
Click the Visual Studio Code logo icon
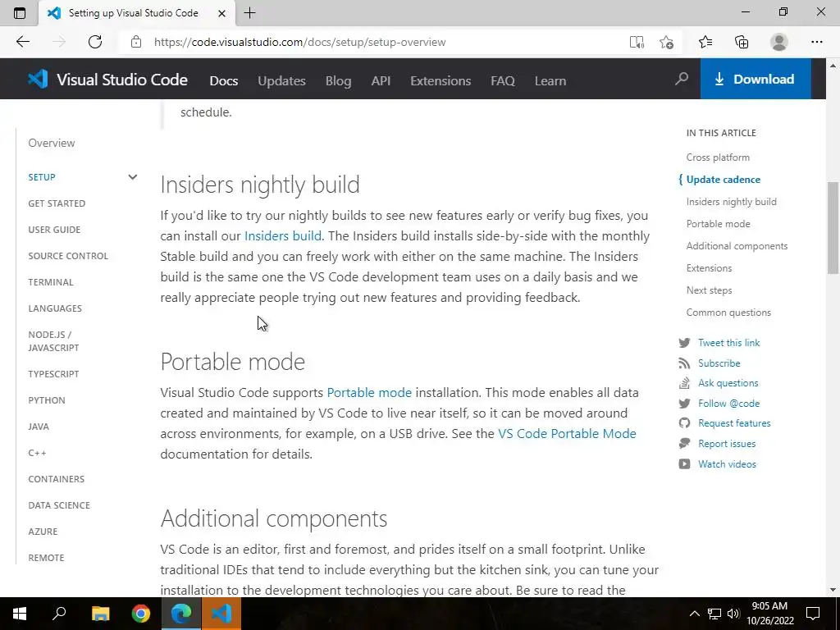tap(38, 80)
